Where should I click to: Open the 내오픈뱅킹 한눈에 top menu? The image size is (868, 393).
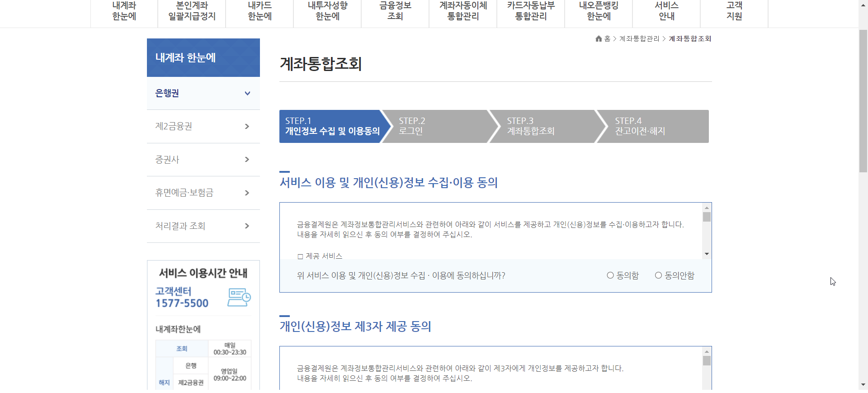coord(599,11)
